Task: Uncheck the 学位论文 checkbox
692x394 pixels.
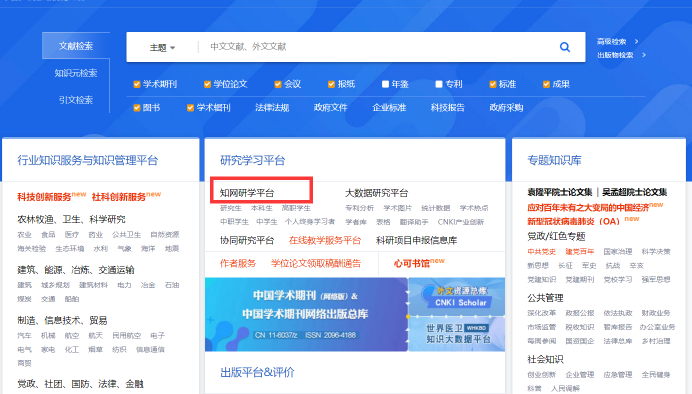Action: (207, 84)
